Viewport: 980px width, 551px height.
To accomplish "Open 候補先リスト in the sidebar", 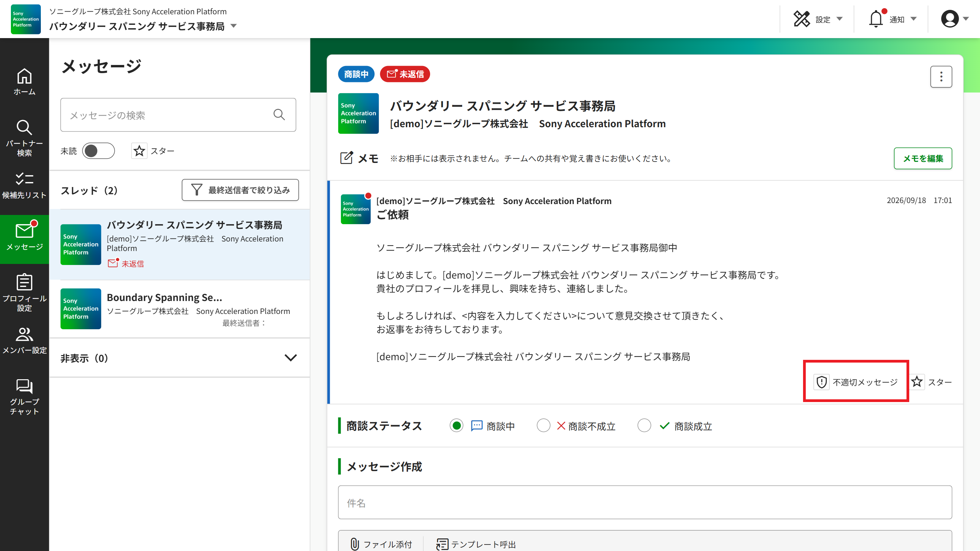I will [x=24, y=186].
